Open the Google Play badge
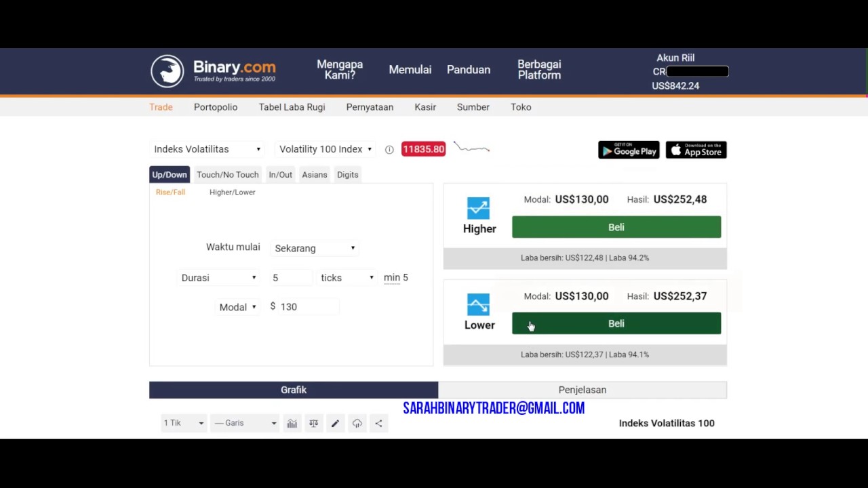Viewport: 868px width, 488px height. point(629,150)
